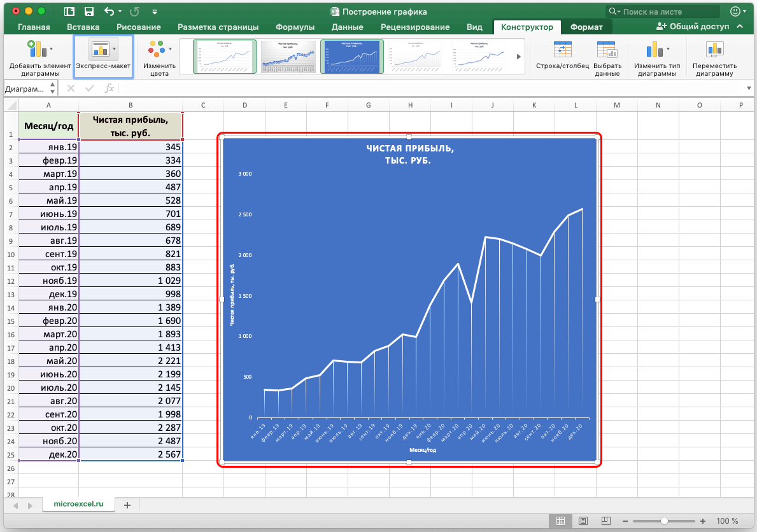Open the Quick Access toolbar customize arrow
This screenshot has width=757, height=532.
[155, 12]
